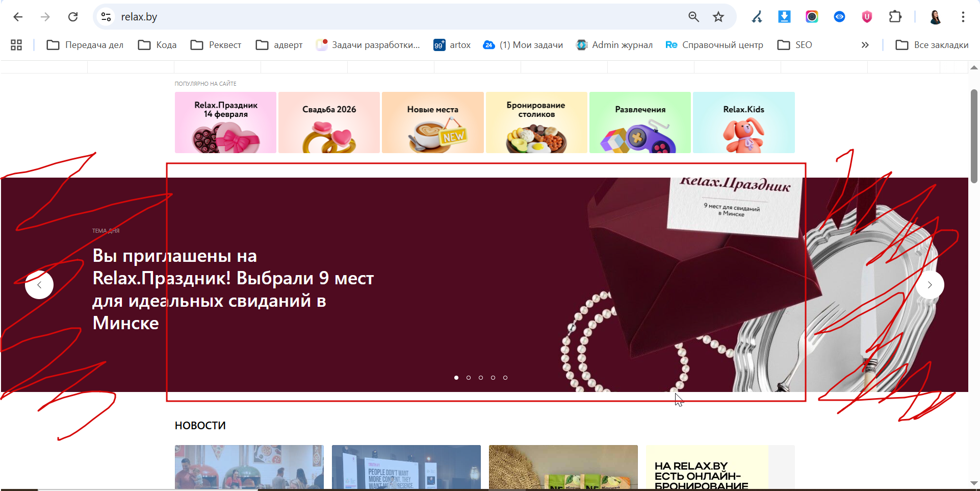Image resolution: width=980 pixels, height=491 pixels.
Task: Open the red shield U extension icon
Action: pos(867,17)
